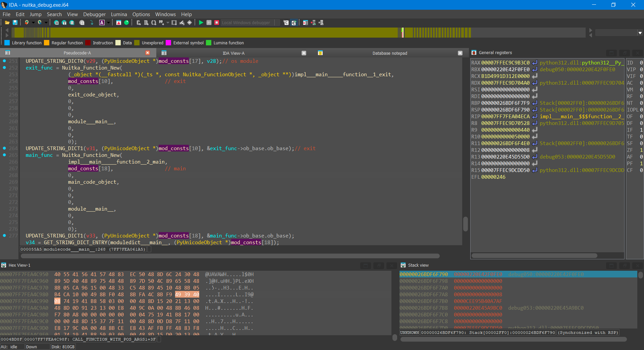Click the rightmost toolbar list icon
Image resolution: width=644 pixels, height=350 pixels.
coord(321,23)
